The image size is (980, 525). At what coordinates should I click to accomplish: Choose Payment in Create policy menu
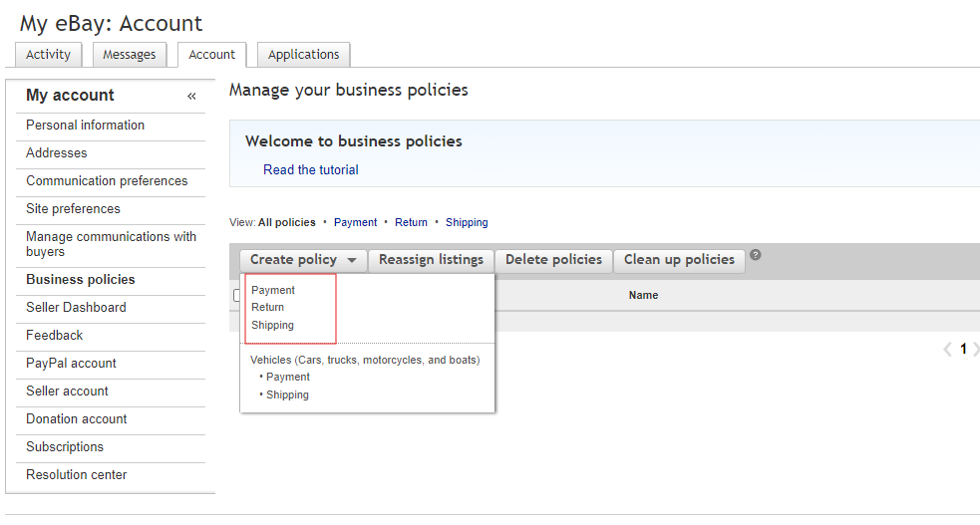[273, 290]
